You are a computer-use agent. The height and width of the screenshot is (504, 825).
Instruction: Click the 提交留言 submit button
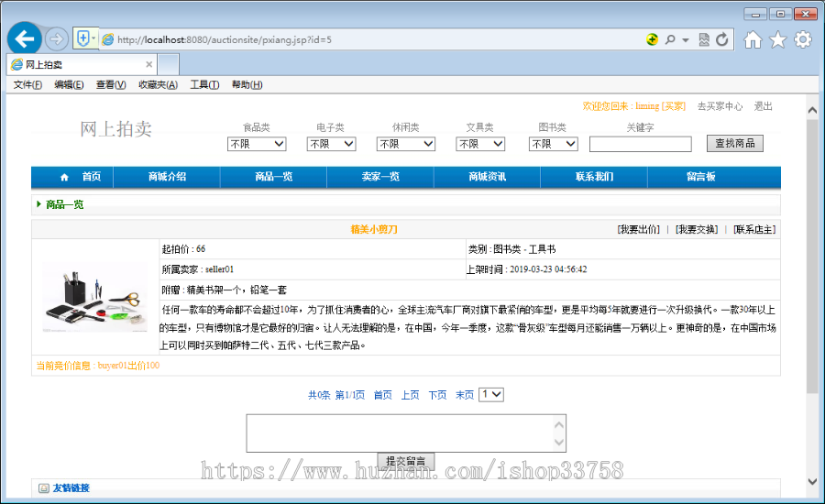[x=406, y=461]
